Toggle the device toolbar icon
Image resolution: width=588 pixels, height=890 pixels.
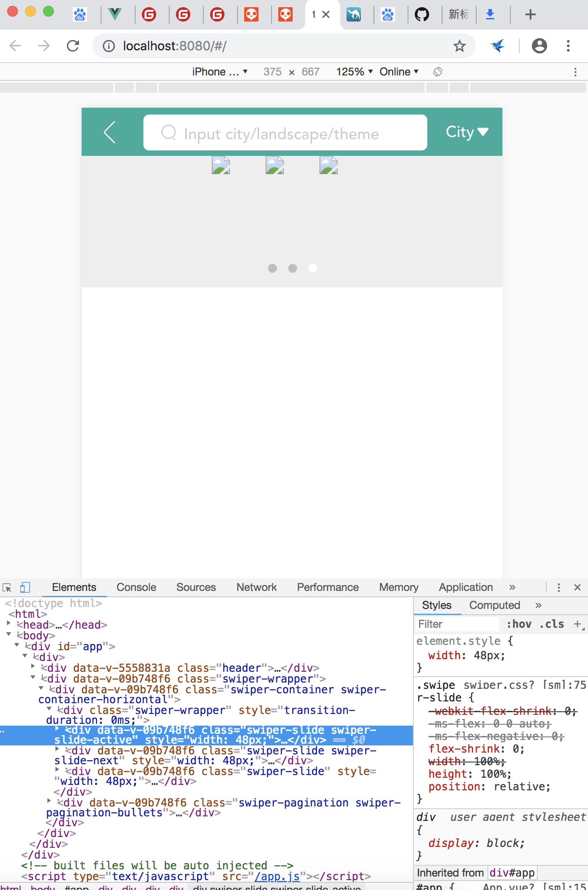click(x=25, y=587)
